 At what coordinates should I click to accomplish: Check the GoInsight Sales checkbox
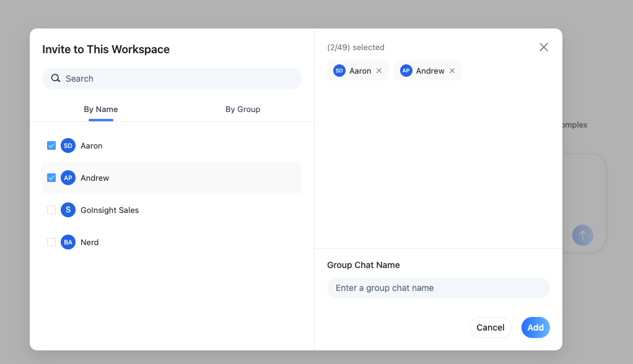click(51, 210)
